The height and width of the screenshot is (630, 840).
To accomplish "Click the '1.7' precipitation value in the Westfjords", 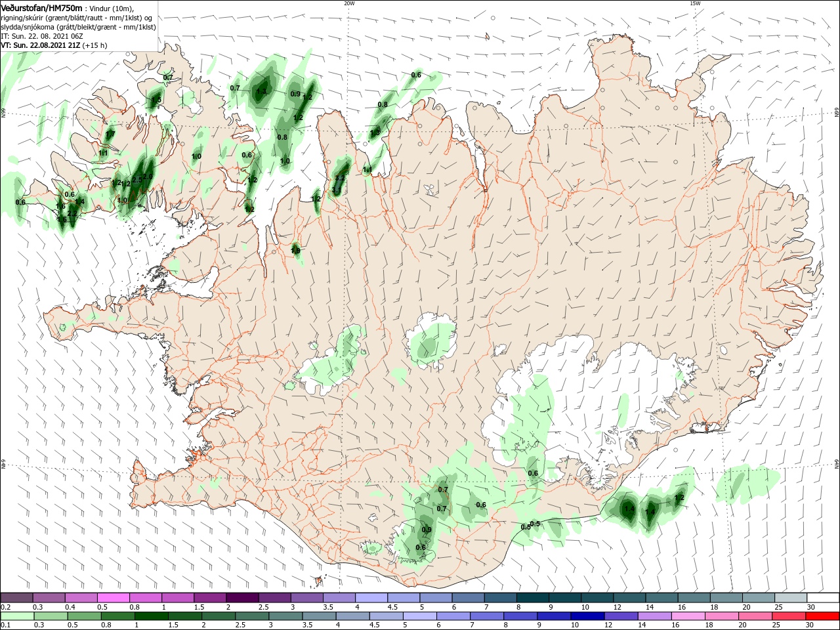I will [110, 135].
